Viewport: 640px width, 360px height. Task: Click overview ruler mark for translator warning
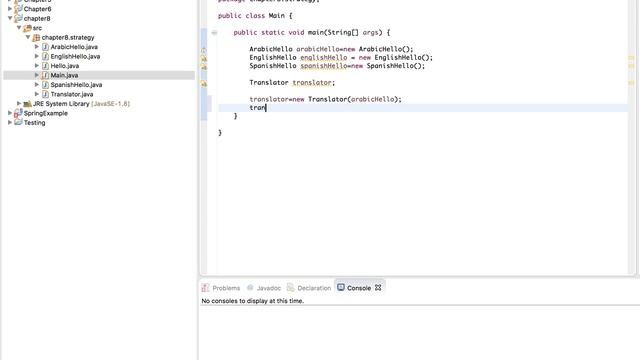[x=631, y=83]
